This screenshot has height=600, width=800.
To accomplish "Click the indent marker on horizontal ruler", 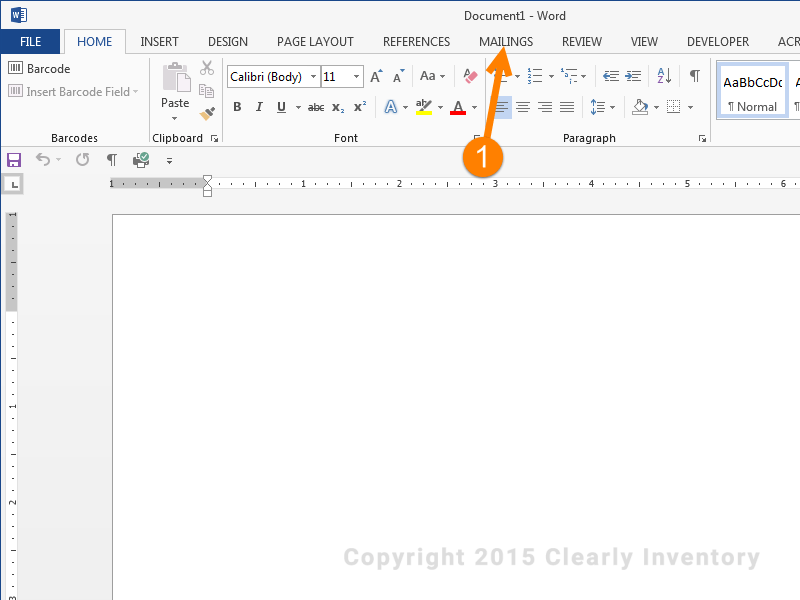I will (207, 186).
